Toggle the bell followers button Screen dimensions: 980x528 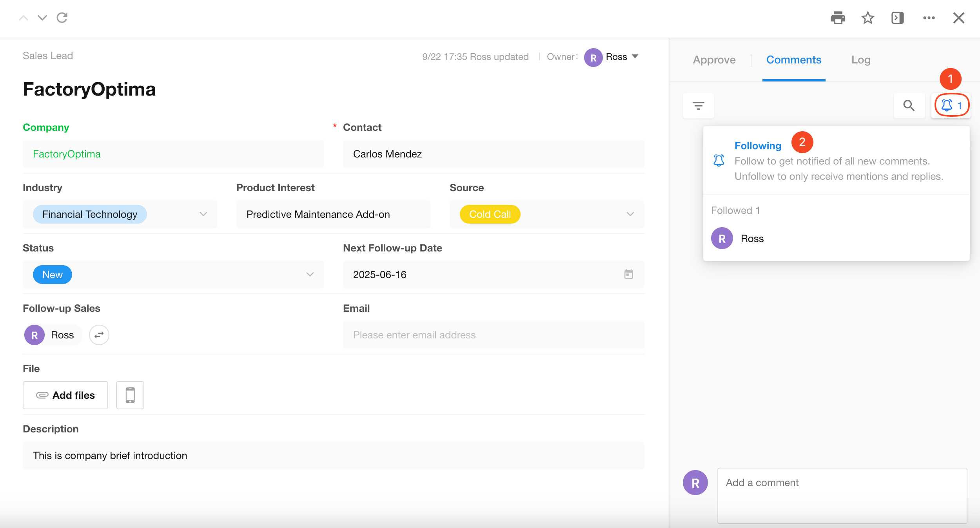coord(951,105)
